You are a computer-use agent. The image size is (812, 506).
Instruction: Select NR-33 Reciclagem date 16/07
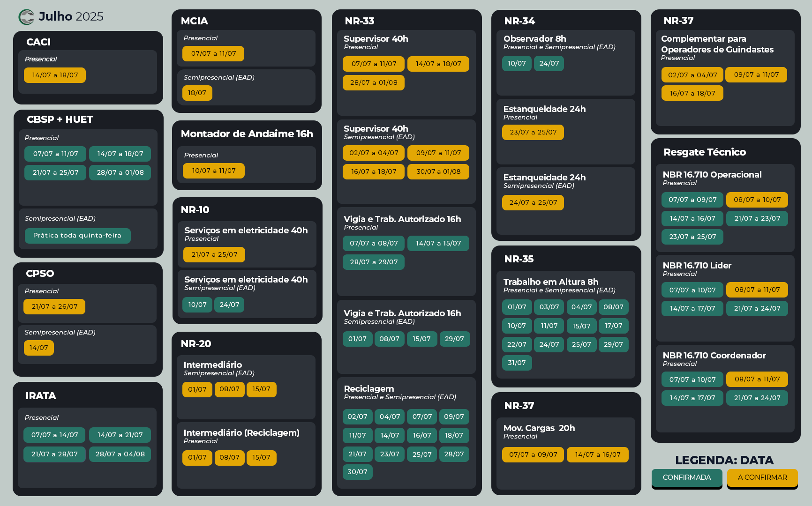[x=422, y=435]
